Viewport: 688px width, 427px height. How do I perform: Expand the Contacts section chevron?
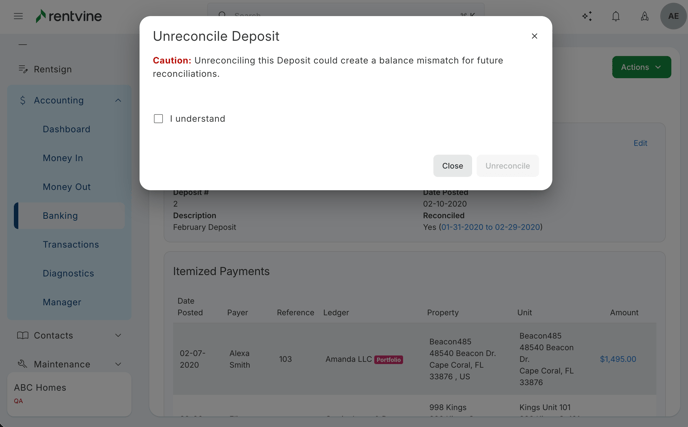118,335
